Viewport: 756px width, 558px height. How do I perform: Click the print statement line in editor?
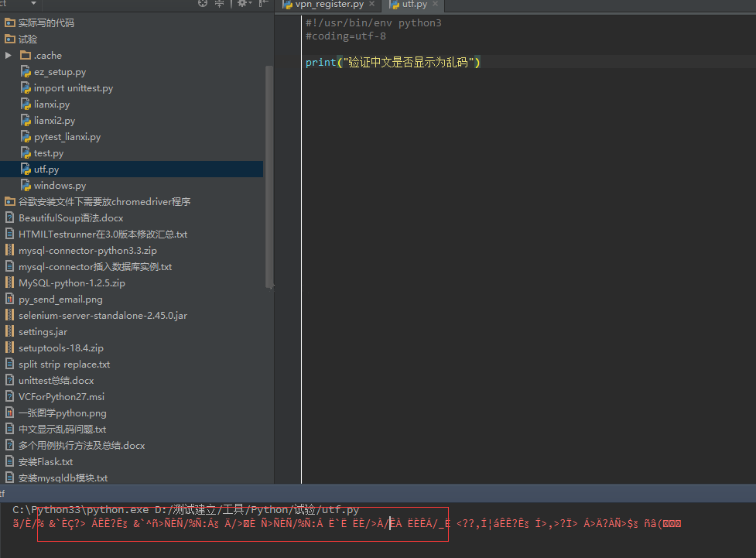click(392, 63)
